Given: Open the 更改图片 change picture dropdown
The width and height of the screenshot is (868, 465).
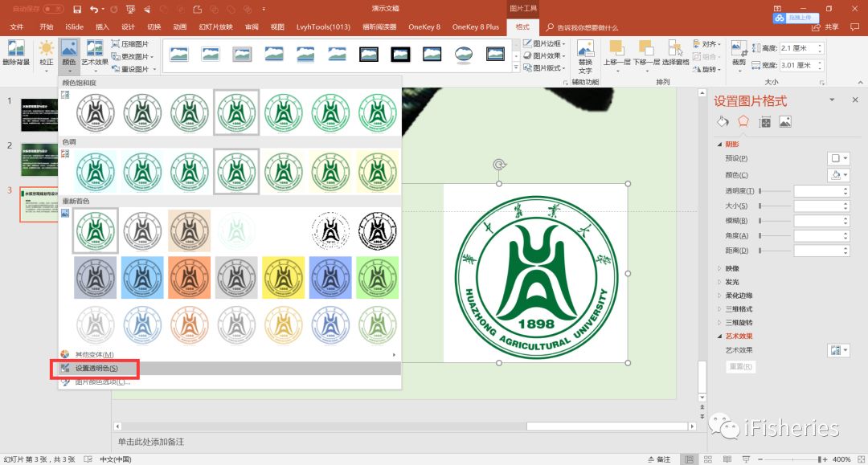Looking at the screenshot, I should (133, 56).
